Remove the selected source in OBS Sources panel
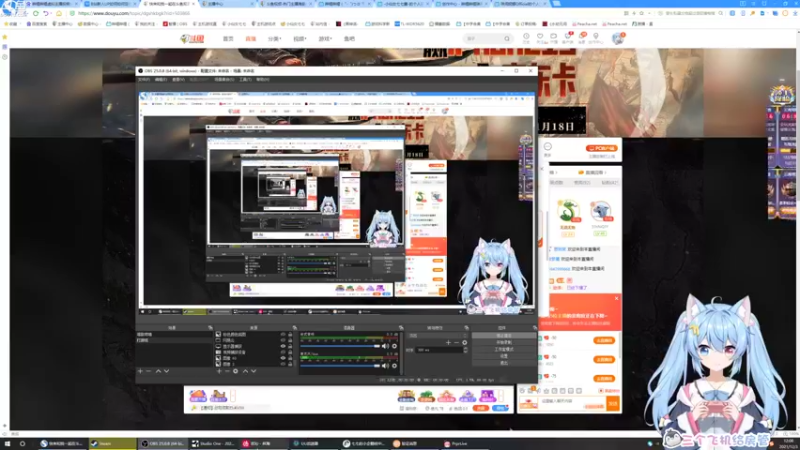 (227, 371)
